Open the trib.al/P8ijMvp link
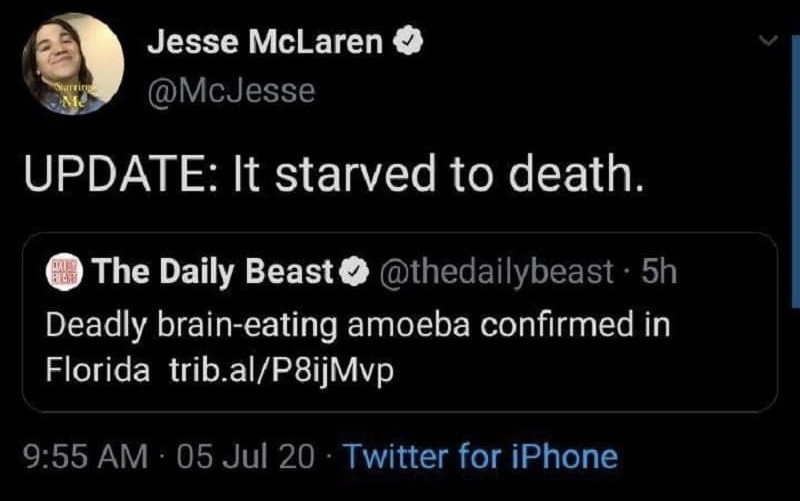The width and height of the screenshot is (800, 501). point(275,370)
